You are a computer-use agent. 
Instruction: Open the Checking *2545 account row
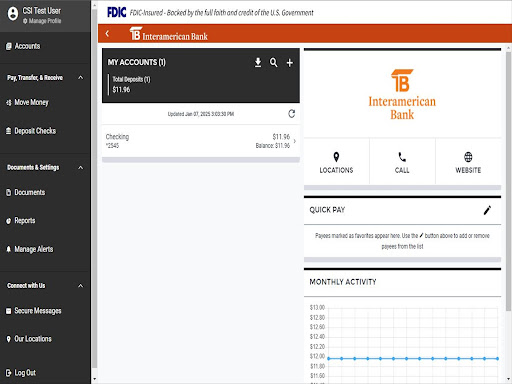pos(201,141)
